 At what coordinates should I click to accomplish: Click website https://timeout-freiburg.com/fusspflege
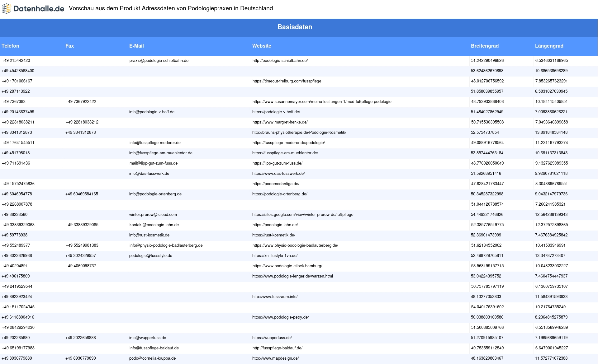(287, 81)
